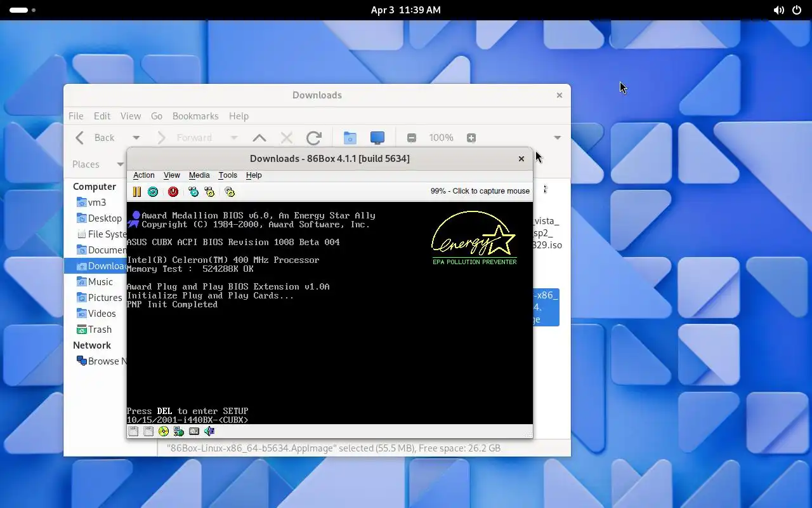Expand the Forward history dropdown arrow

click(234, 138)
